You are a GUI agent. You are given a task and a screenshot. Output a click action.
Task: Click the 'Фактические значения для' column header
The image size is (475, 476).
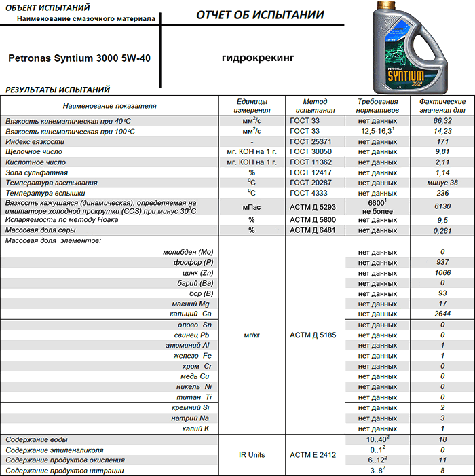442,106
